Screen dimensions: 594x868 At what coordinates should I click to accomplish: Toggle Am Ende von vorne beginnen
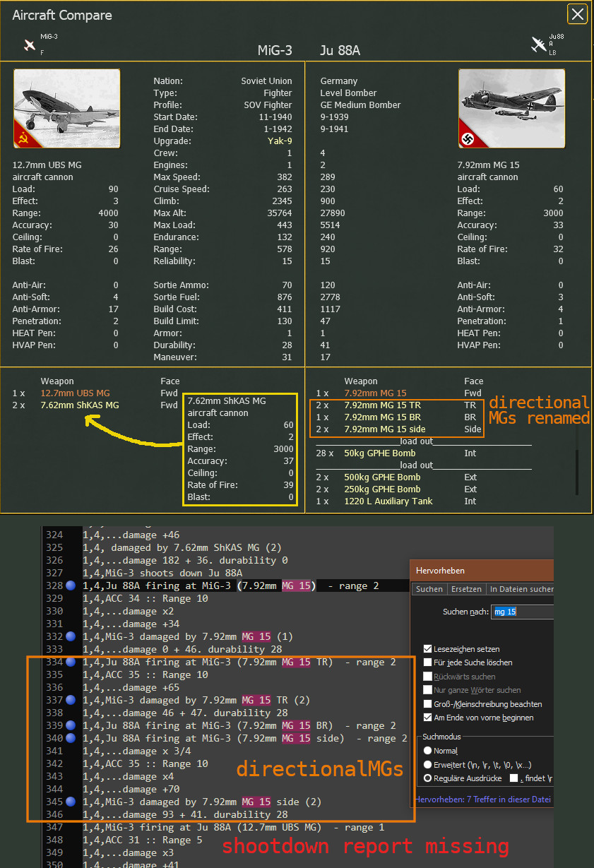point(428,718)
